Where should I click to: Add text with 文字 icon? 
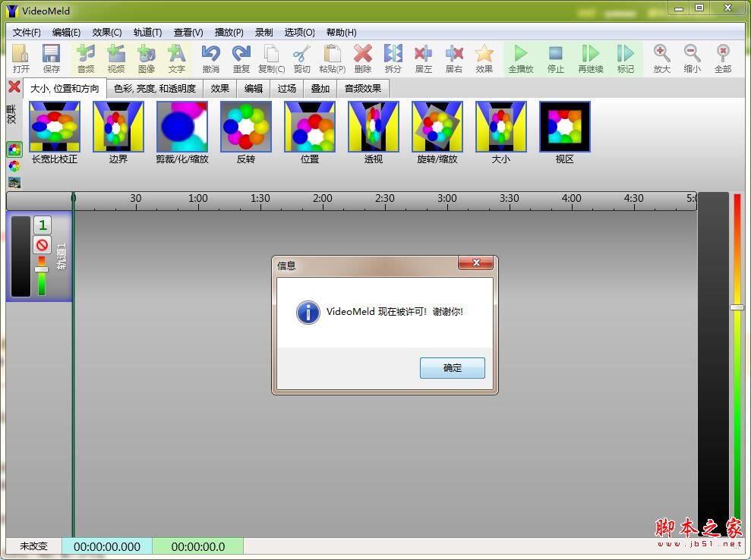pyautogui.click(x=176, y=58)
